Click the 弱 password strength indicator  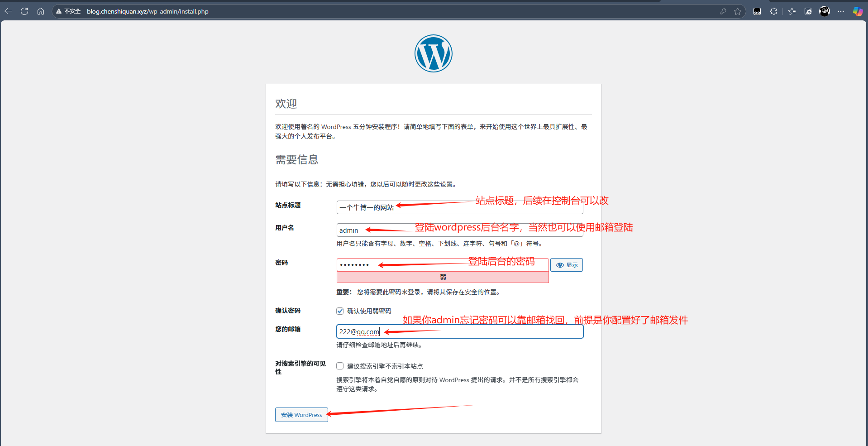click(x=443, y=277)
